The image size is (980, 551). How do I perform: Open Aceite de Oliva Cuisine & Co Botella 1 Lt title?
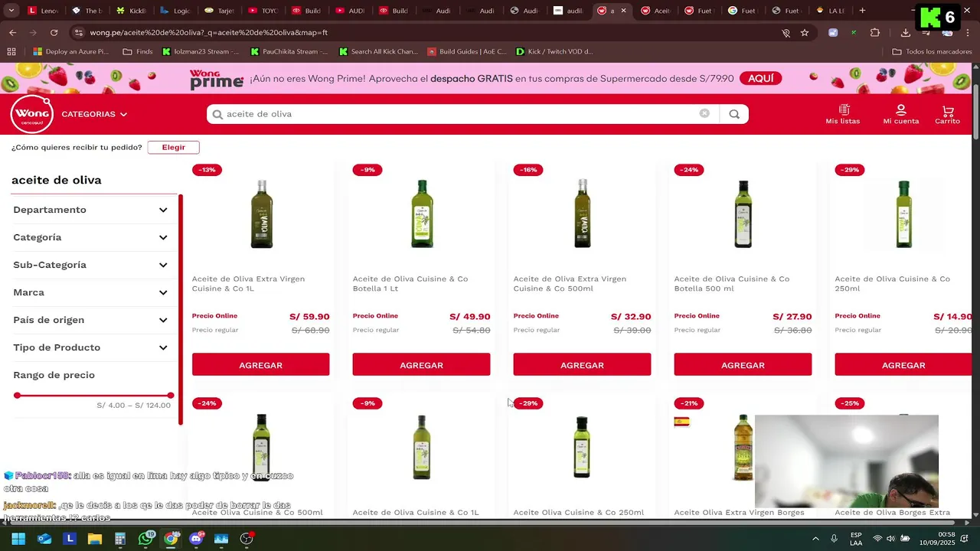pos(410,284)
